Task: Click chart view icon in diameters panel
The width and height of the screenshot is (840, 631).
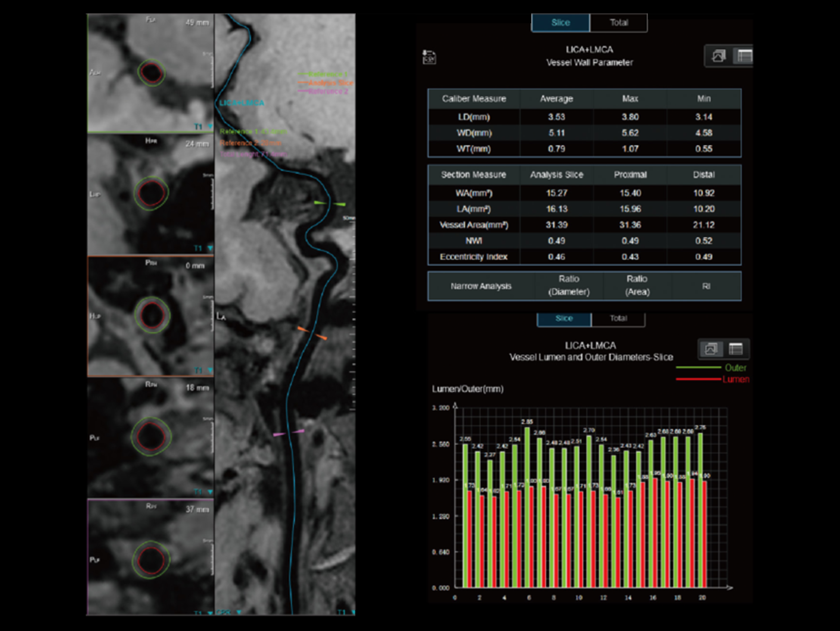Action: tap(711, 349)
